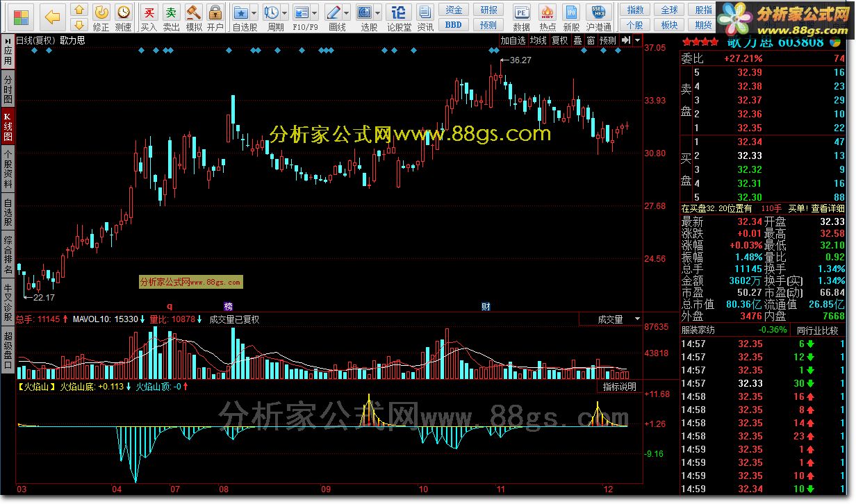Expand the 周期 dropdown arrow

tap(285, 13)
